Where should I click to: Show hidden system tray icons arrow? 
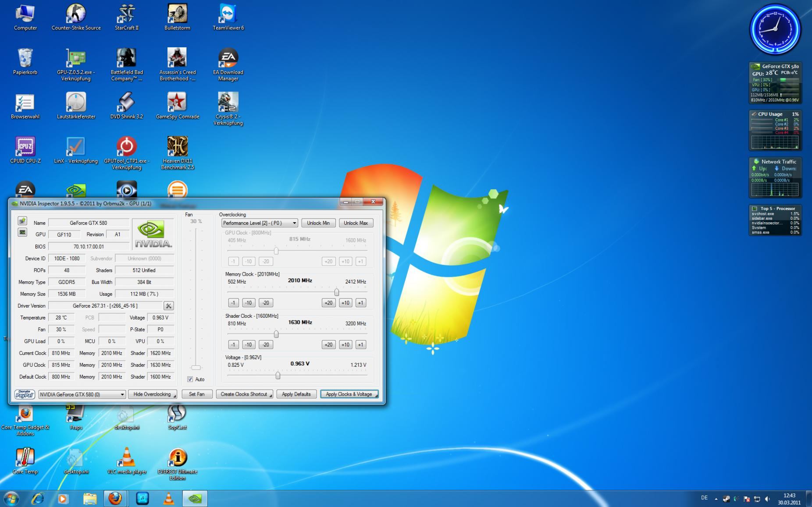[716, 499]
